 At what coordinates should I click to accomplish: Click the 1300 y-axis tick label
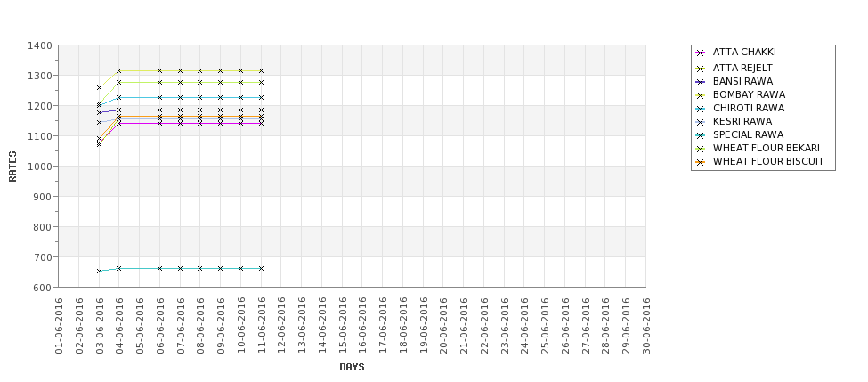point(40,76)
